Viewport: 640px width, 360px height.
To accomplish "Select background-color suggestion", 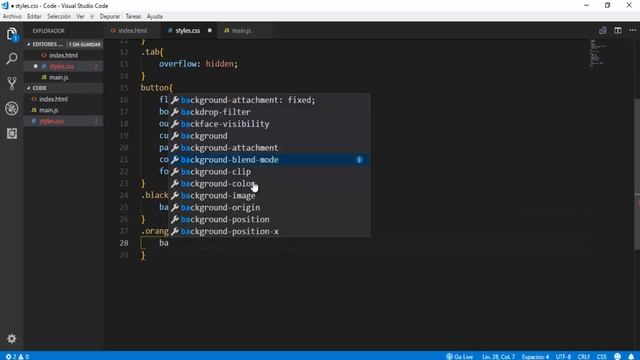I will point(270,184).
